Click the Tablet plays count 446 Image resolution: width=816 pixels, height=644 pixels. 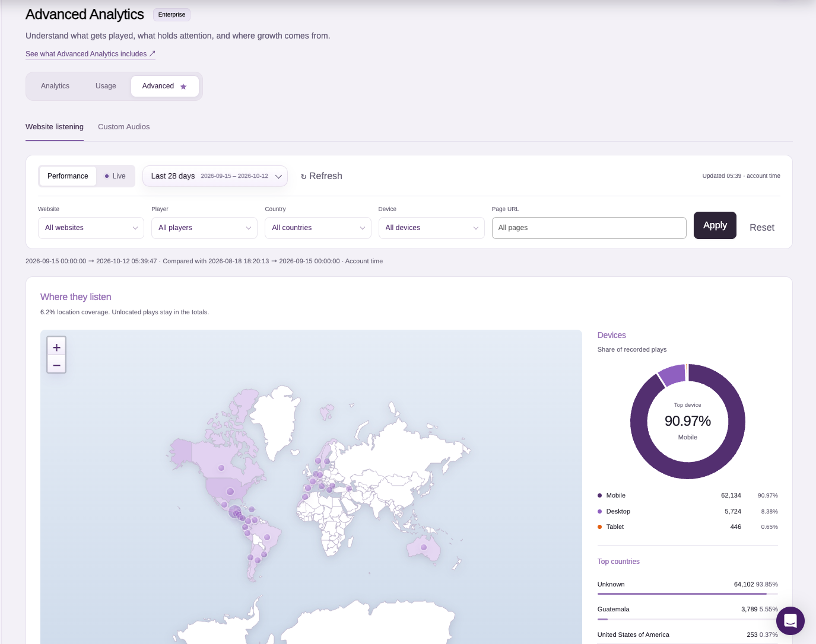click(x=736, y=527)
